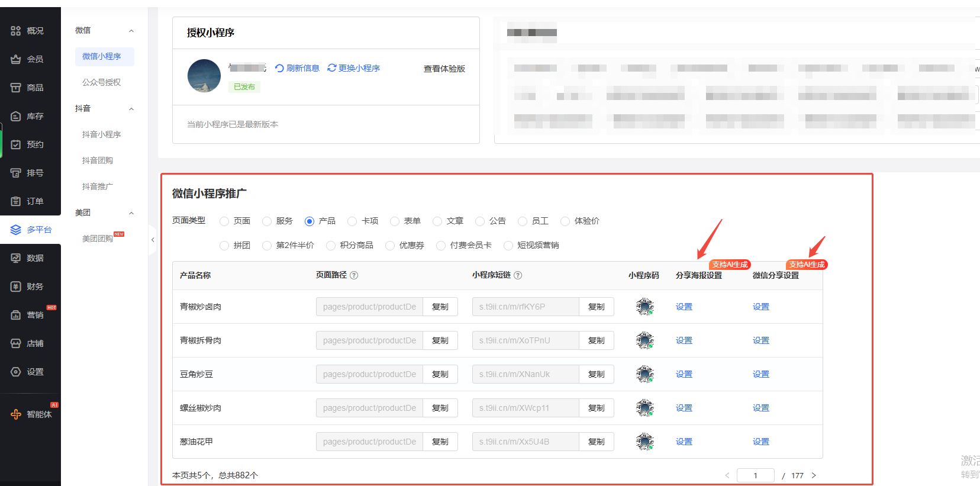Collapse the 美团 menu group

point(131,213)
